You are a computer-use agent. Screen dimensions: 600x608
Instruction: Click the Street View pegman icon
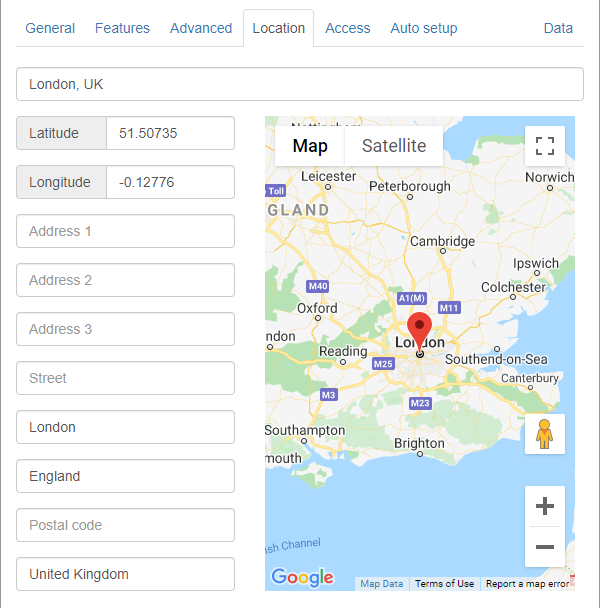coord(545,434)
